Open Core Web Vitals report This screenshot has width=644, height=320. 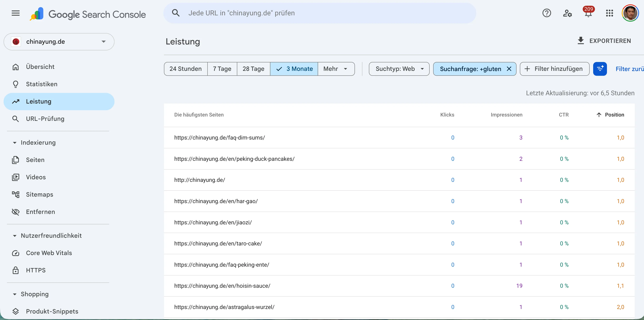pos(59,253)
